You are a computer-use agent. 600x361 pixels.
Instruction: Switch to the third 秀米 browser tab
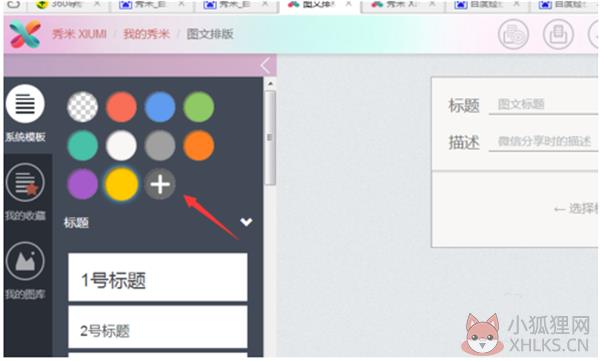coord(236,5)
